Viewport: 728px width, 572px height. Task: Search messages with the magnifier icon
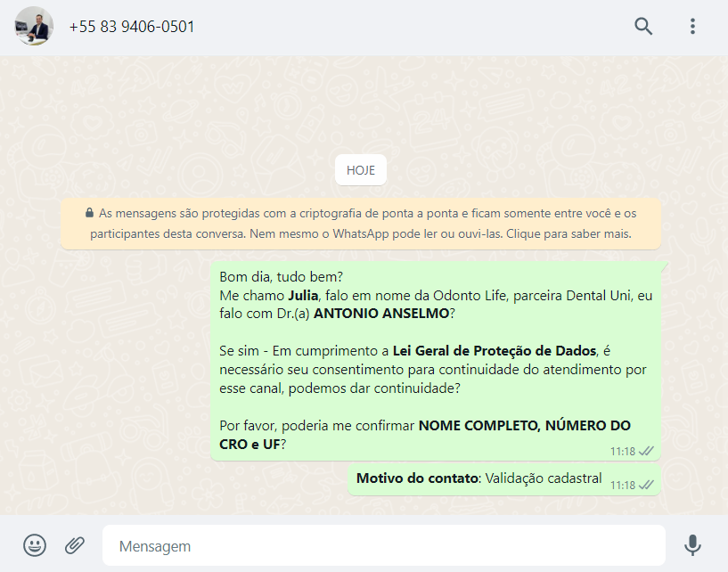pyautogui.click(x=643, y=27)
